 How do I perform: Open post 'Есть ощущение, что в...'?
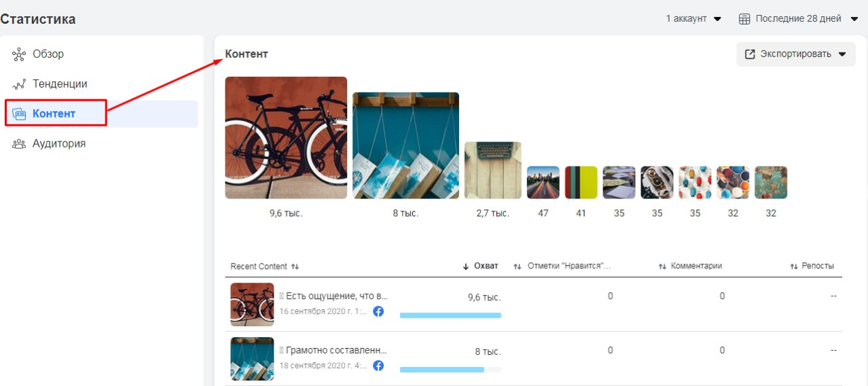point(333,296)
